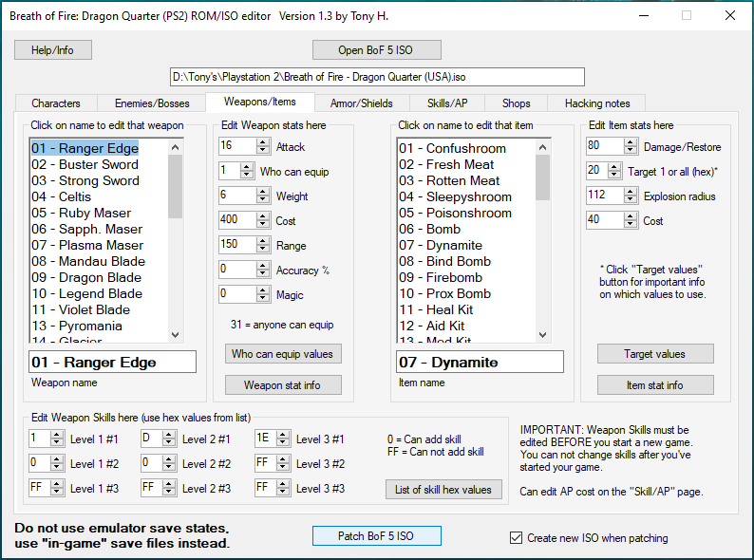
Task: Click the Weapon name text field
Action: [112, 363]
